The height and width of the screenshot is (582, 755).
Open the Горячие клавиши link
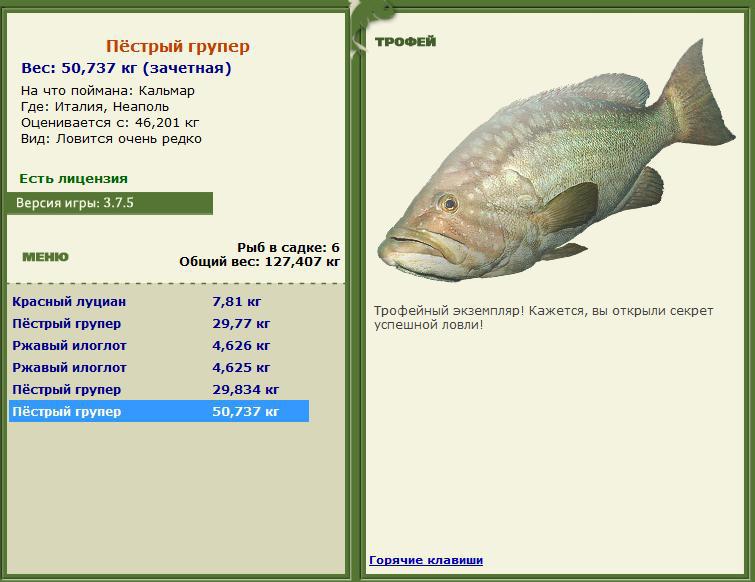tap(426, 560)
